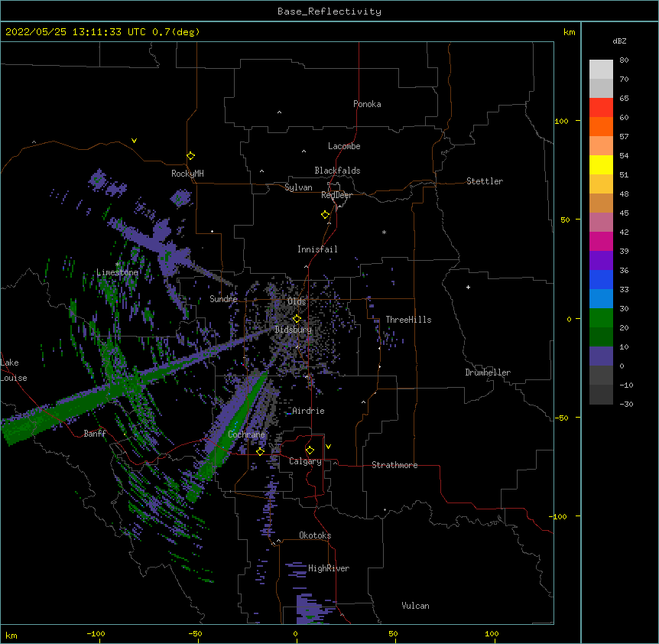
Task: Click -100 on the bottom axis
Action: click(x=96, y=633)
